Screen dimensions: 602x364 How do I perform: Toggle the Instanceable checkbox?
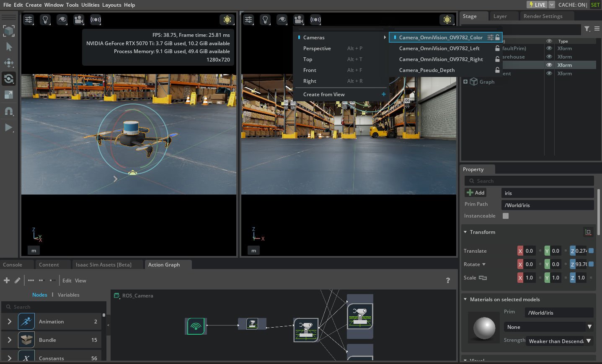(506, 216)
